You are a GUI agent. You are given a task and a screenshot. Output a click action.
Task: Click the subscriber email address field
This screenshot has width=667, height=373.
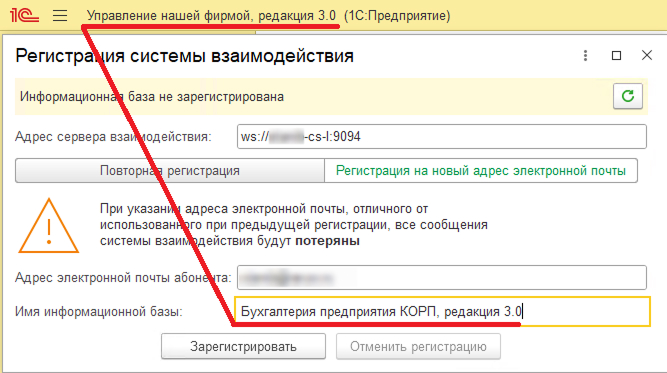442,278
